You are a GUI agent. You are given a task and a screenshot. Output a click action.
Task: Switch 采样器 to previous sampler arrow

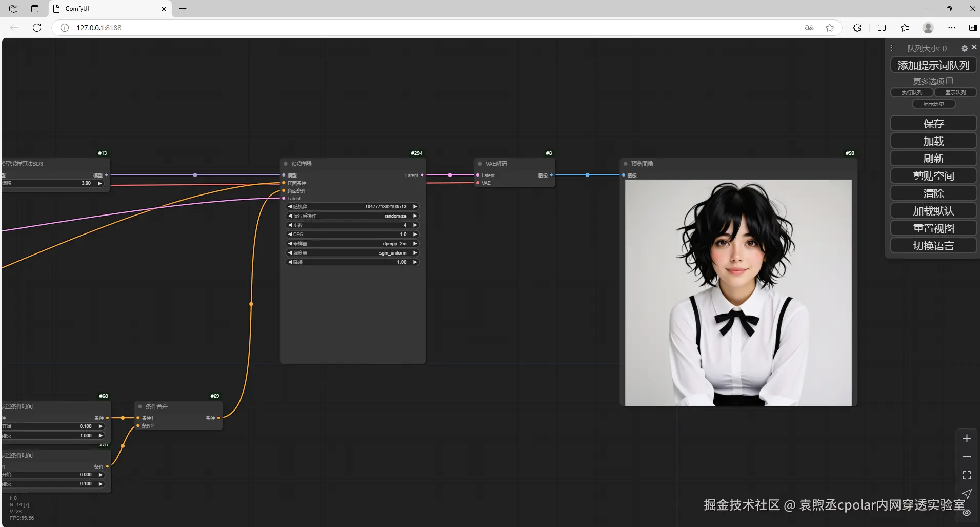(290, 244)
